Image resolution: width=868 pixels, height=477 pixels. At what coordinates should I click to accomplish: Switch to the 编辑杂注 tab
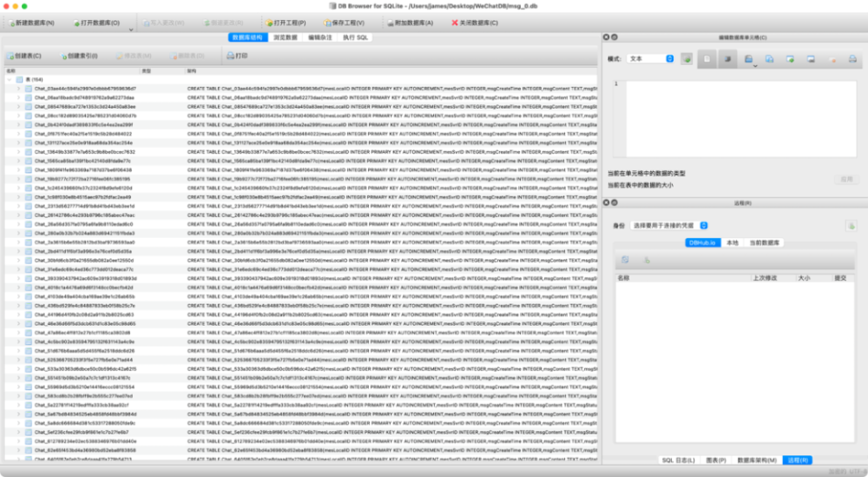(320, 37)
